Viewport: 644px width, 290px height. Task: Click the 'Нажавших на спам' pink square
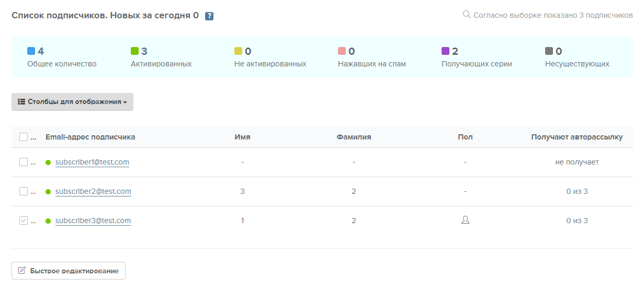(x=342, y=51)
